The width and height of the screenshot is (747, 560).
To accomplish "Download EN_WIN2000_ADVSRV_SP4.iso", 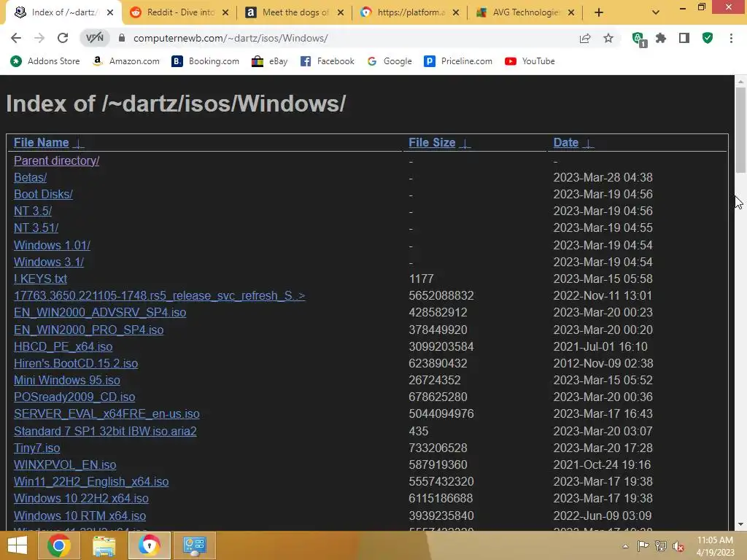I will [100, 312].
